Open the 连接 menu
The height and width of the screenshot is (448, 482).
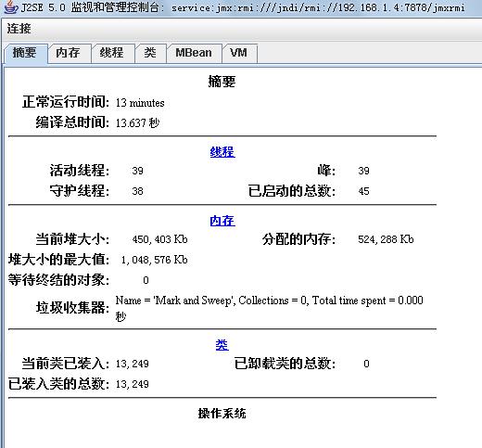pos(19,29)
